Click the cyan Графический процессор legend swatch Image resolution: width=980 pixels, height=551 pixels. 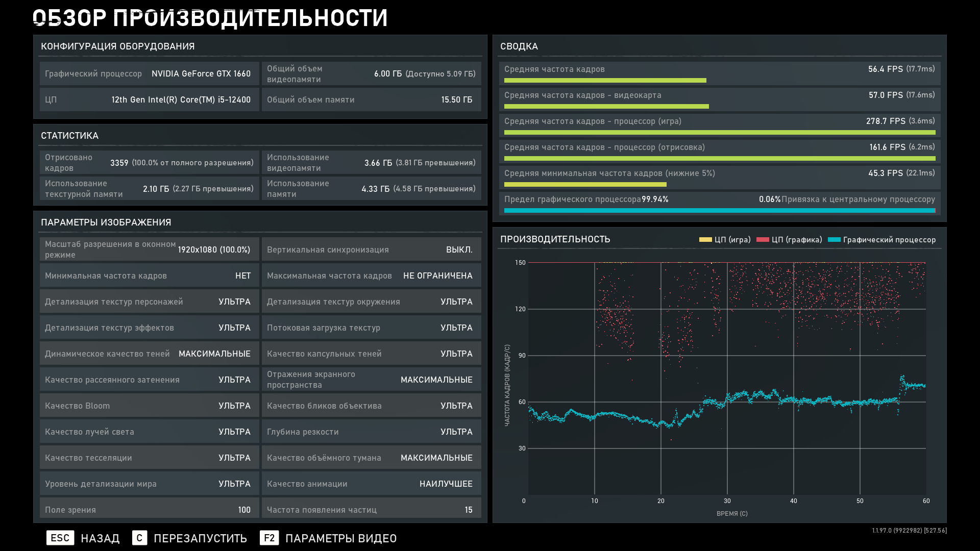click(x=834, y=240)
